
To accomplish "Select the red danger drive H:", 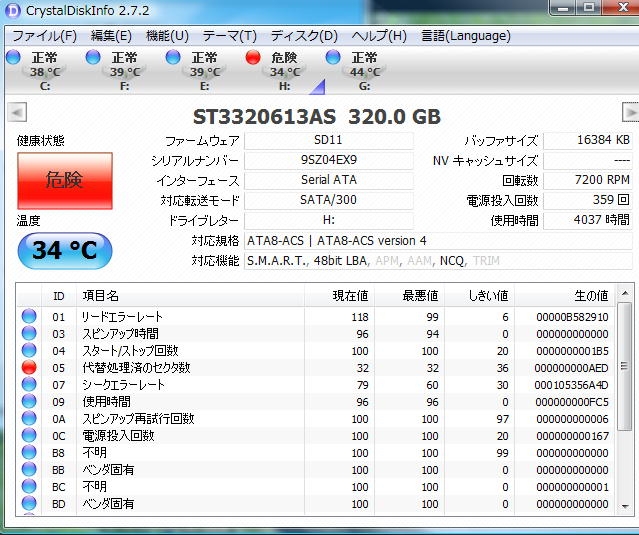I will pyautogui.click(x=253, y=57).
